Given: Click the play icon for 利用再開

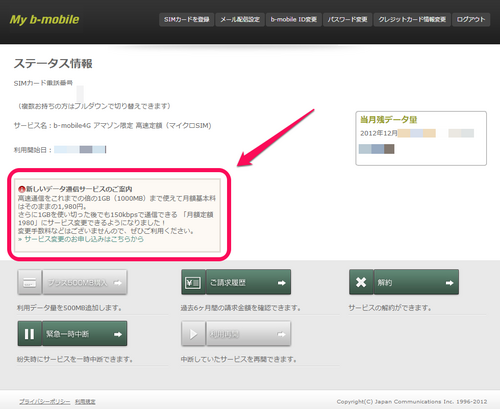Looking at the screenshot, I should 193,334.
